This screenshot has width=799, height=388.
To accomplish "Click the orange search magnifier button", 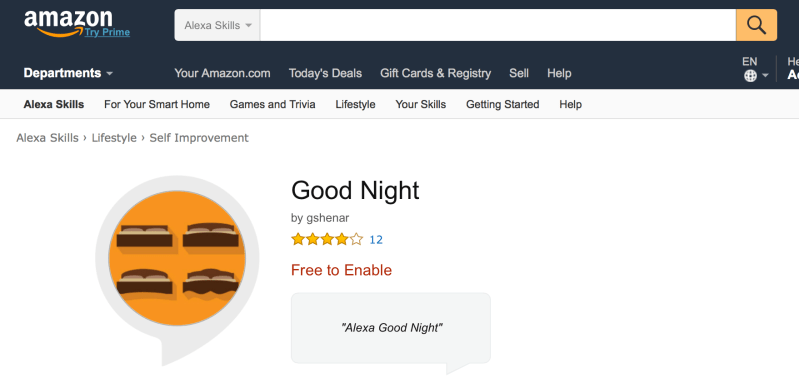I will [756, 25].
